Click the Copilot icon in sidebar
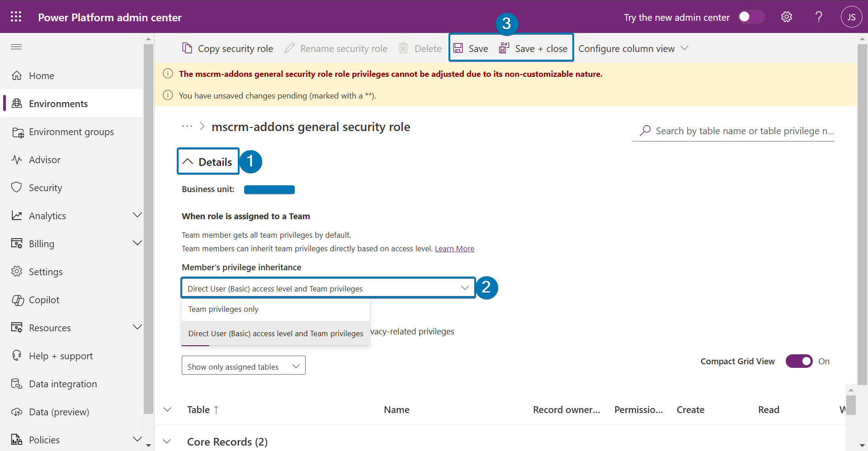The image size is (868, 451). tap(18, 300)
